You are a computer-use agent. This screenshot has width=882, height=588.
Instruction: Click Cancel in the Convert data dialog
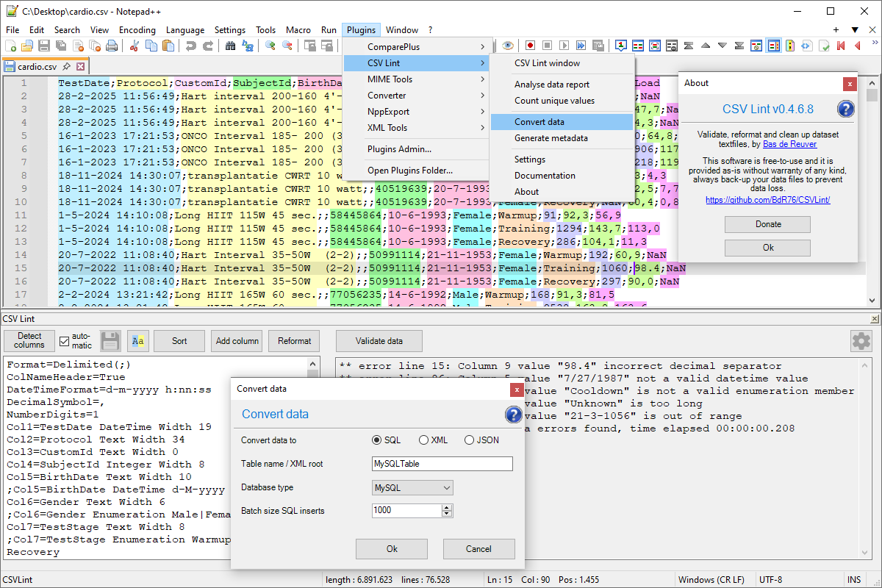coord(478,549)
